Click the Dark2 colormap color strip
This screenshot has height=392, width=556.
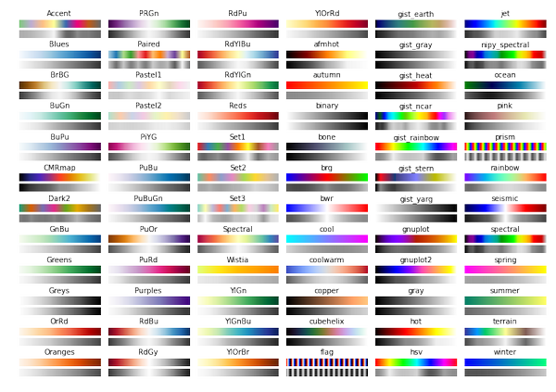click(60, 208)
